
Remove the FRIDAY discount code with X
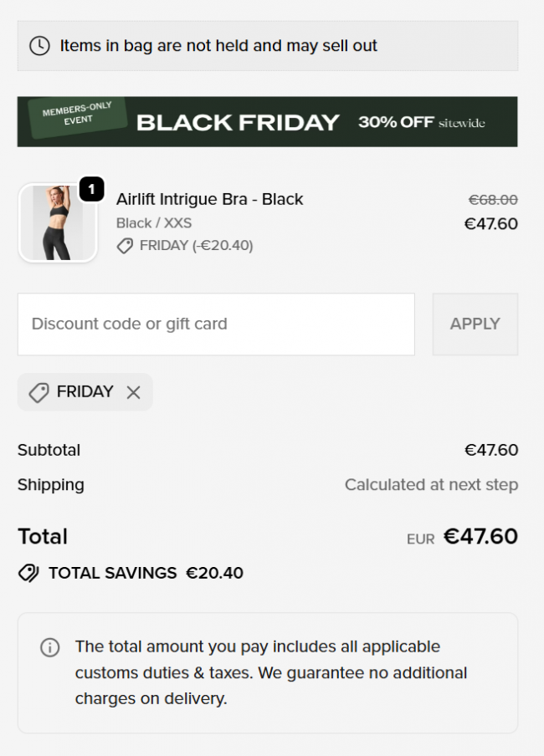coord(133,392)
